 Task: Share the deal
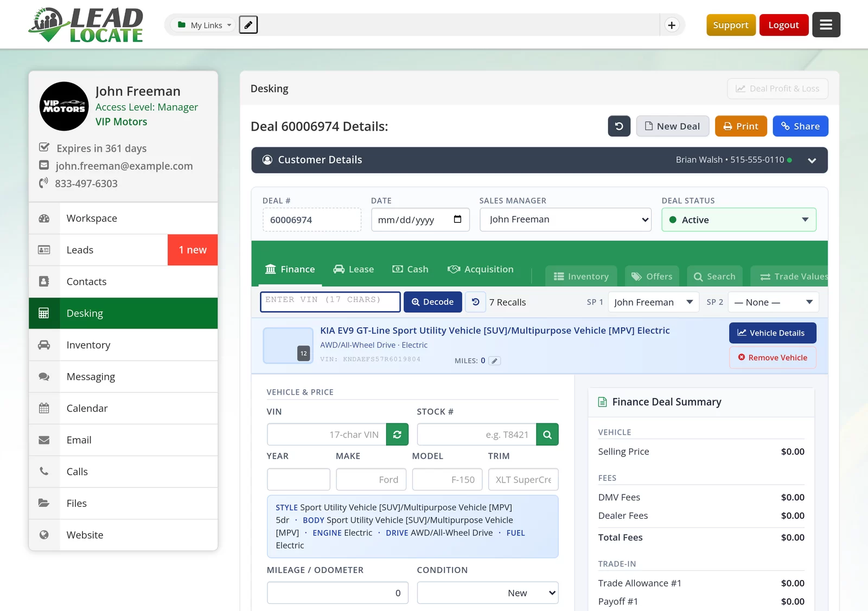[x=801, y=126]
